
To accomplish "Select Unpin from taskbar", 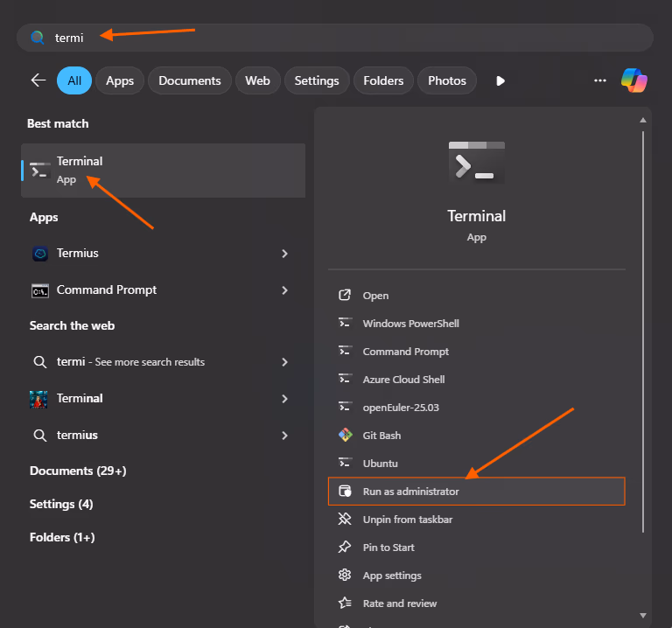I will point(477,520).
